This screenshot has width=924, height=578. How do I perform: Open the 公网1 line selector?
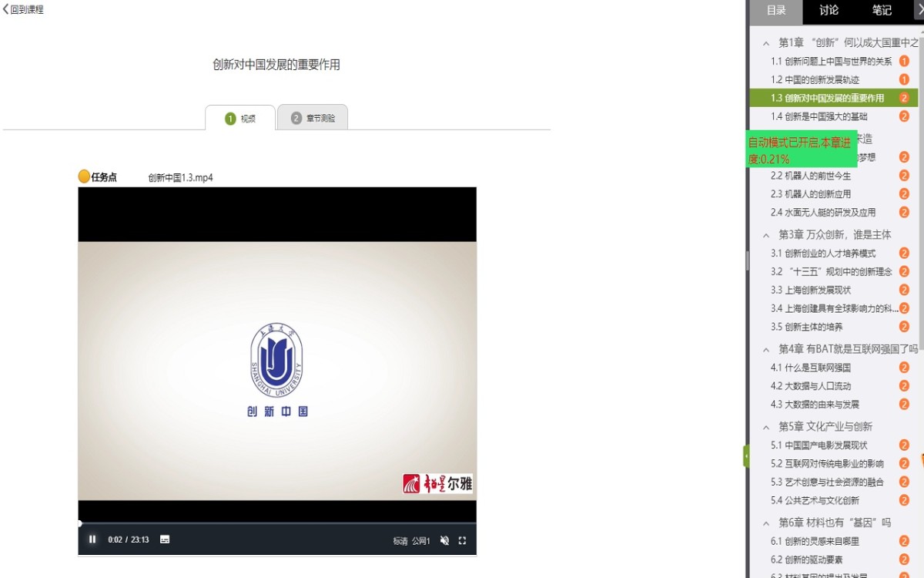click(x=421, y=541)
